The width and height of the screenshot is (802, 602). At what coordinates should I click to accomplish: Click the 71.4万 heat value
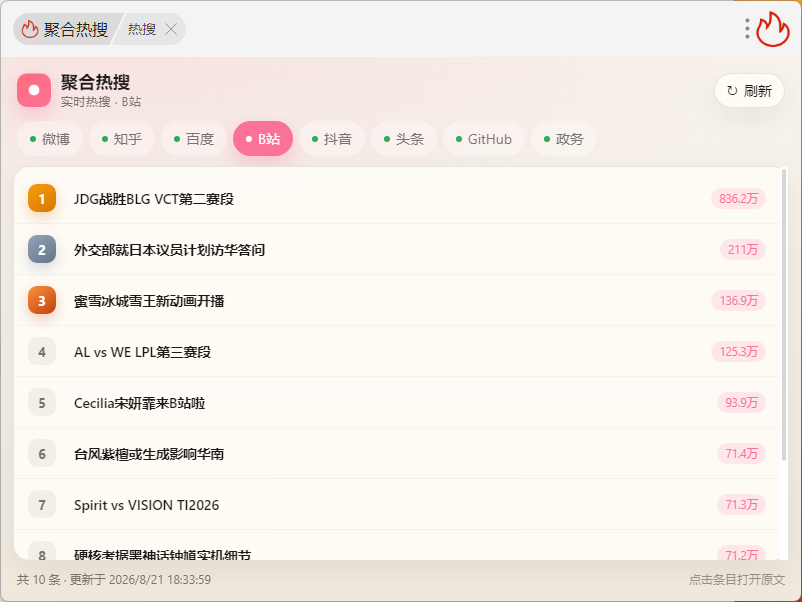coord(741,454)
